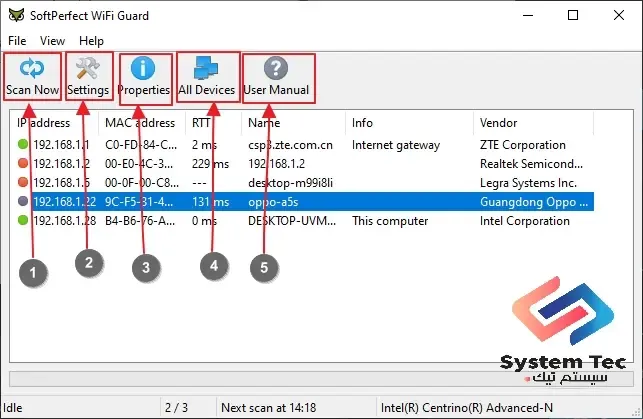
Task: Click device name csp3.zte.com.cn
Action: coord(290,145)
